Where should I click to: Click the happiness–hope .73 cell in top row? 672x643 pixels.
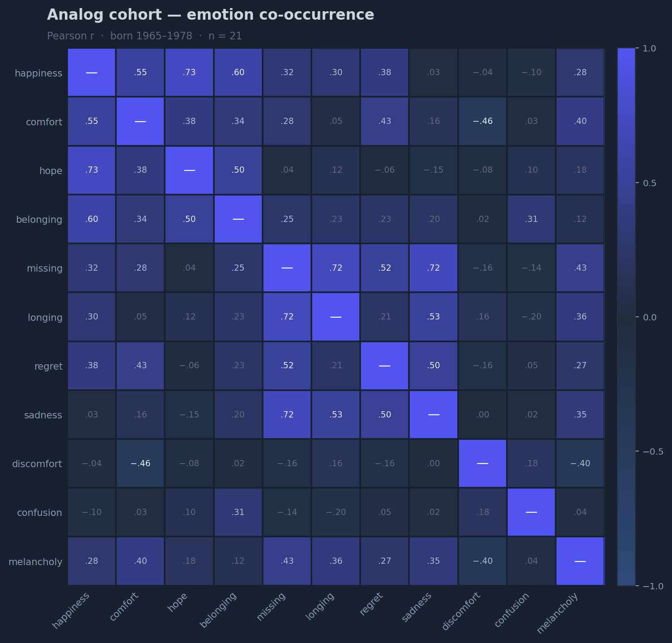[x=189, y=72]
